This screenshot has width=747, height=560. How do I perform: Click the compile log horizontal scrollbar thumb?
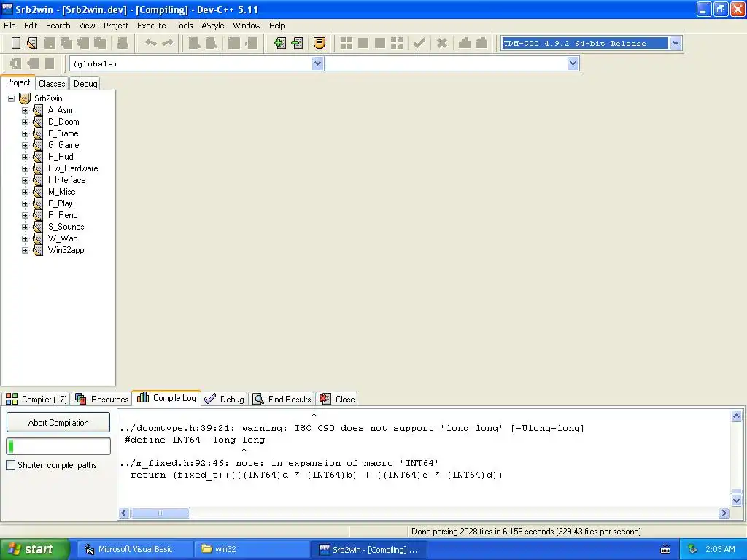(x=160, y=513)
